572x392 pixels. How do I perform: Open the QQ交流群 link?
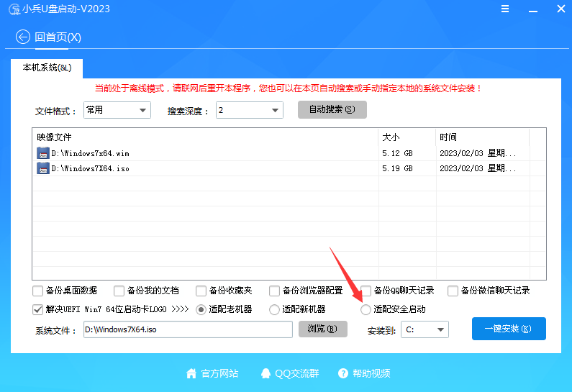click(x=297, y=373)
